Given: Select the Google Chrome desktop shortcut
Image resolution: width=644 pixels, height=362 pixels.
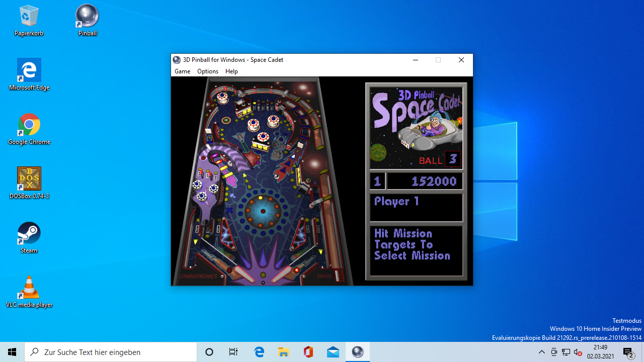Looking at the screenshot, I should point(29,129).
